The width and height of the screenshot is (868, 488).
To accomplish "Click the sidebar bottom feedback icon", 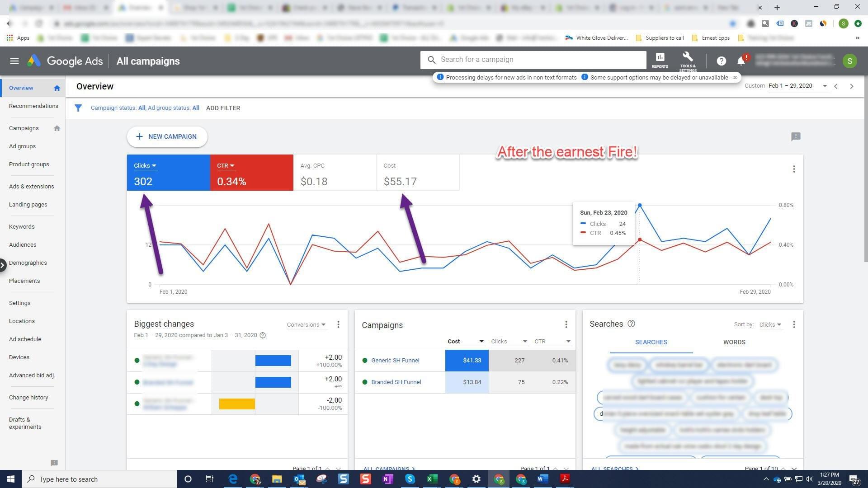I will pos(54,463).
